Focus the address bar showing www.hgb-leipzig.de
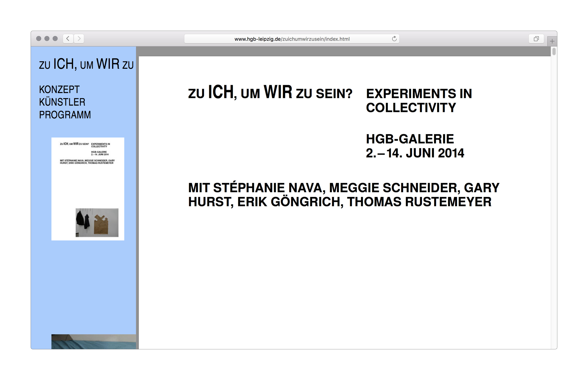 292,39
